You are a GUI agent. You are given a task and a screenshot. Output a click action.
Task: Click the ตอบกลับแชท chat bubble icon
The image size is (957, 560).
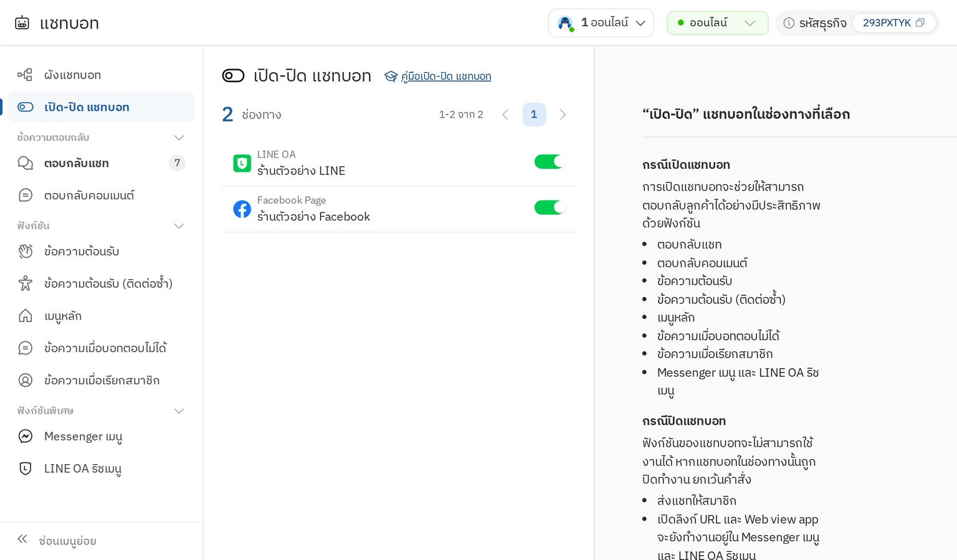[x=25, y=163]
